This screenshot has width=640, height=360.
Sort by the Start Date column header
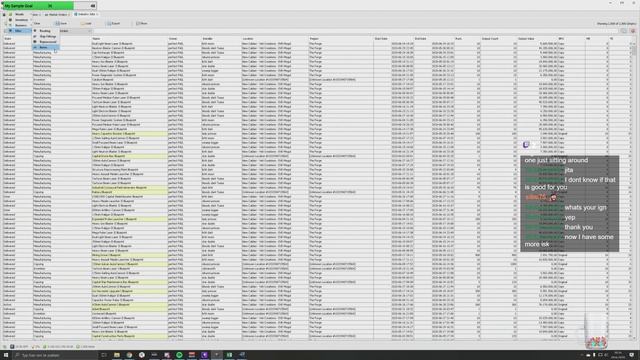click(x=393, y=39)
